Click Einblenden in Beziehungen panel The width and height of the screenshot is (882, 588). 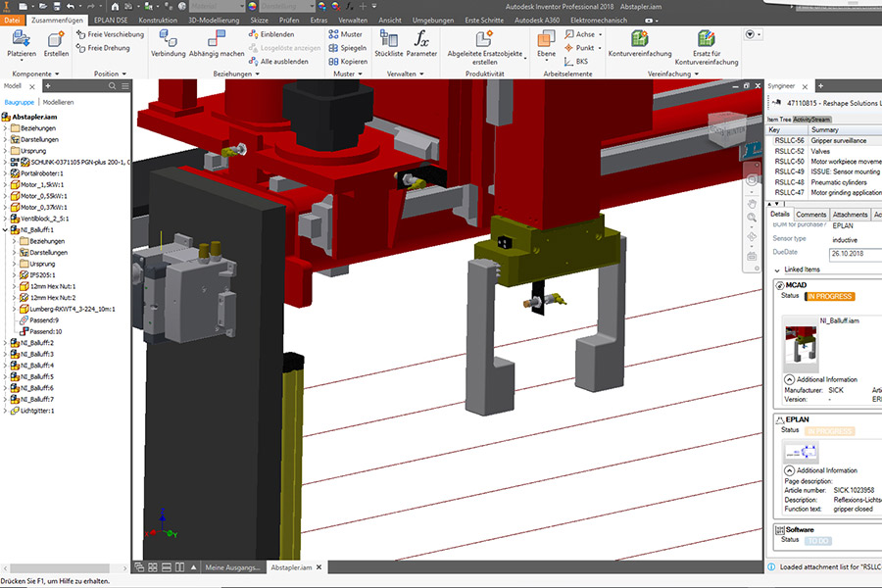271,34
